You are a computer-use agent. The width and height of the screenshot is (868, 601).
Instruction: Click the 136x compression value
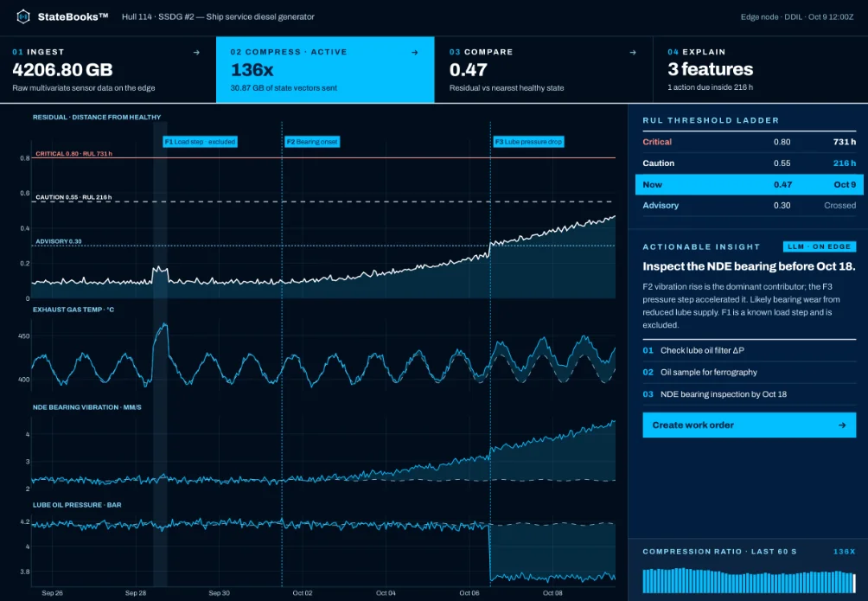(252, 70)
